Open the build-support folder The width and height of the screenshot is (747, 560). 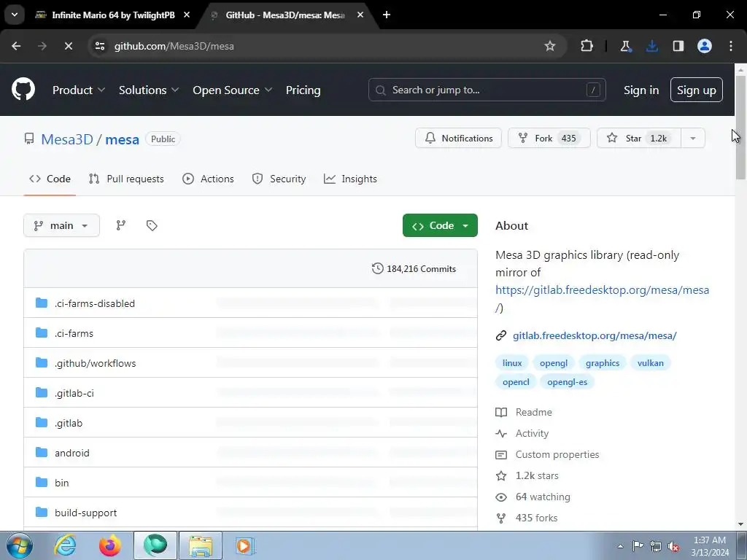(86, 513)
